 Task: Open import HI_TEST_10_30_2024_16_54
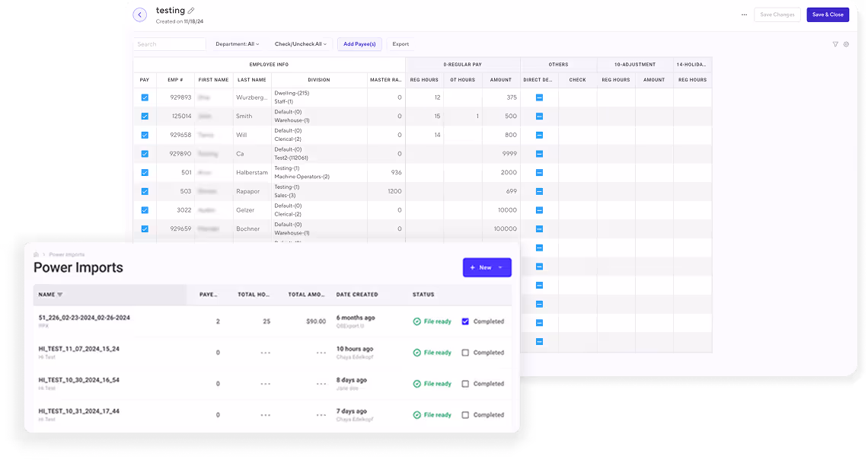78,380
